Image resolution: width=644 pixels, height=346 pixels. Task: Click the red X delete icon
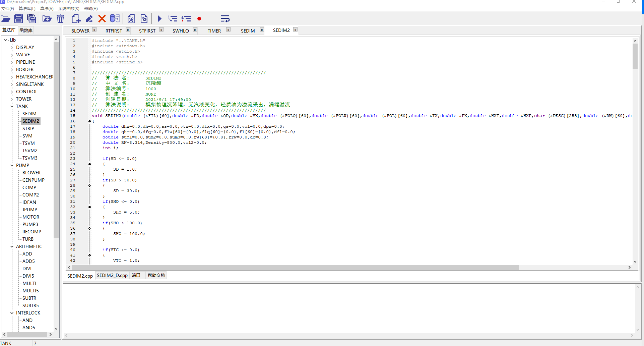pos(102,19)
